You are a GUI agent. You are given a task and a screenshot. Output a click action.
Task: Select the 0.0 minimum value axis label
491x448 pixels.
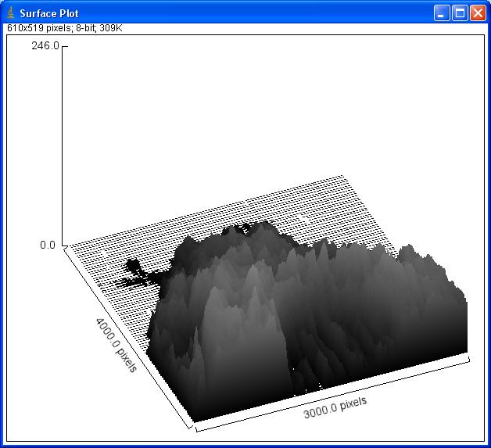(x=48, y=245)
